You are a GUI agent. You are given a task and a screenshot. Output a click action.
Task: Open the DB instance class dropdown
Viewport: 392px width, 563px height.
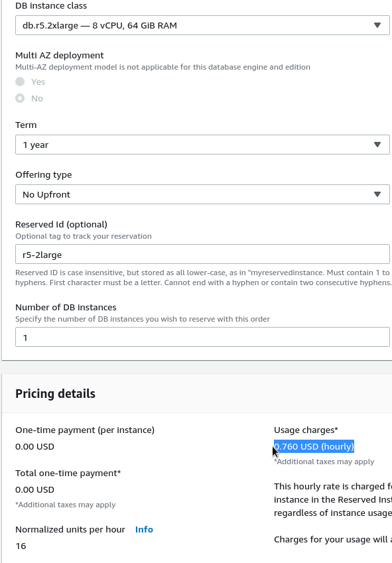coord(202,25)
